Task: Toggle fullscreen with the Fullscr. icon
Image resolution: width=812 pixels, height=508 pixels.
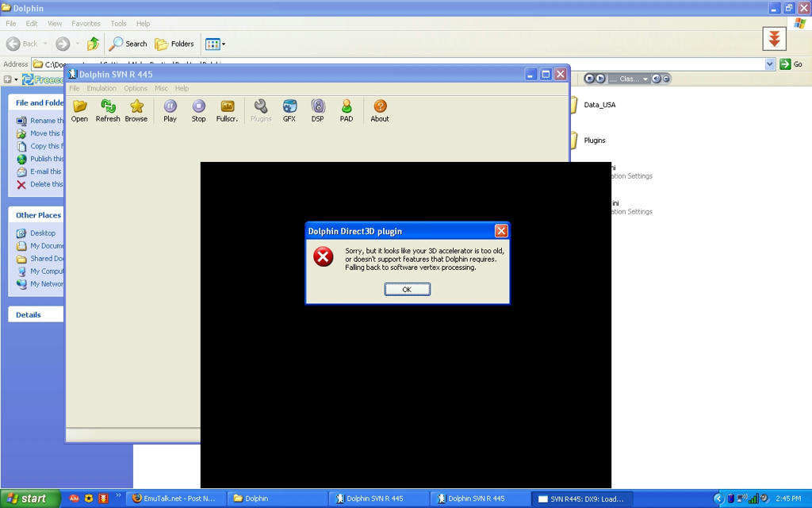Action: coord(227,111)
